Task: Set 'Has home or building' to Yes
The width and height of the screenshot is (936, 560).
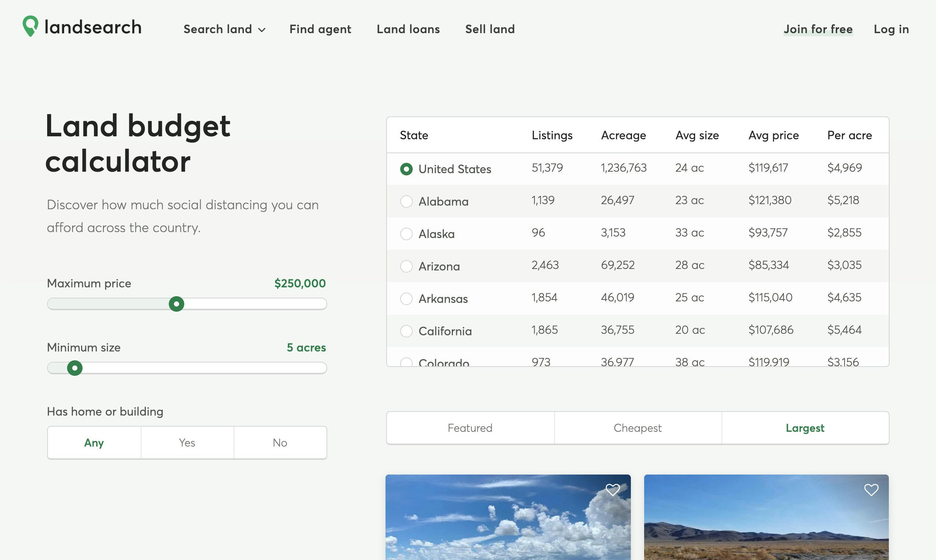Action: click(x=186, y=442)
